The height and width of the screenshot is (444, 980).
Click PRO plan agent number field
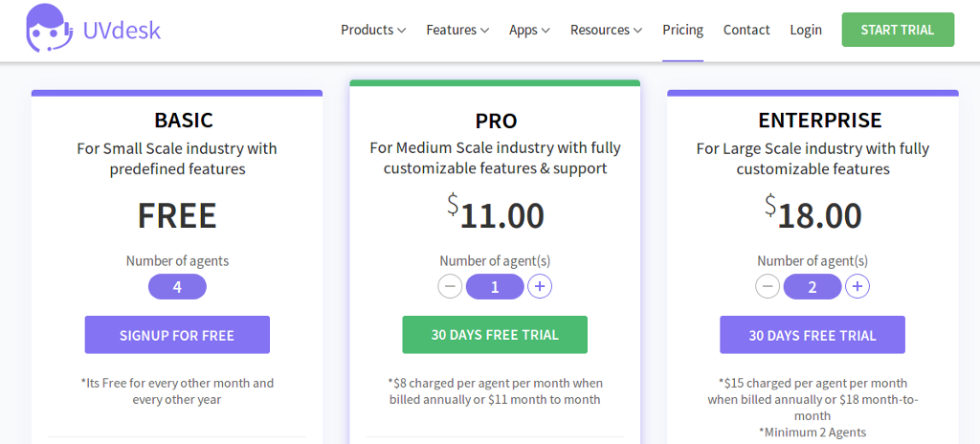(x=495, y=286)
